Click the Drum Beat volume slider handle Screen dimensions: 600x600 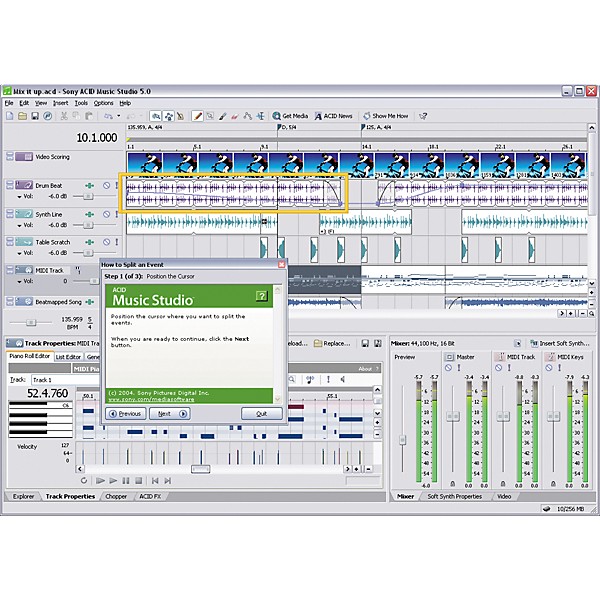point(88,197)
